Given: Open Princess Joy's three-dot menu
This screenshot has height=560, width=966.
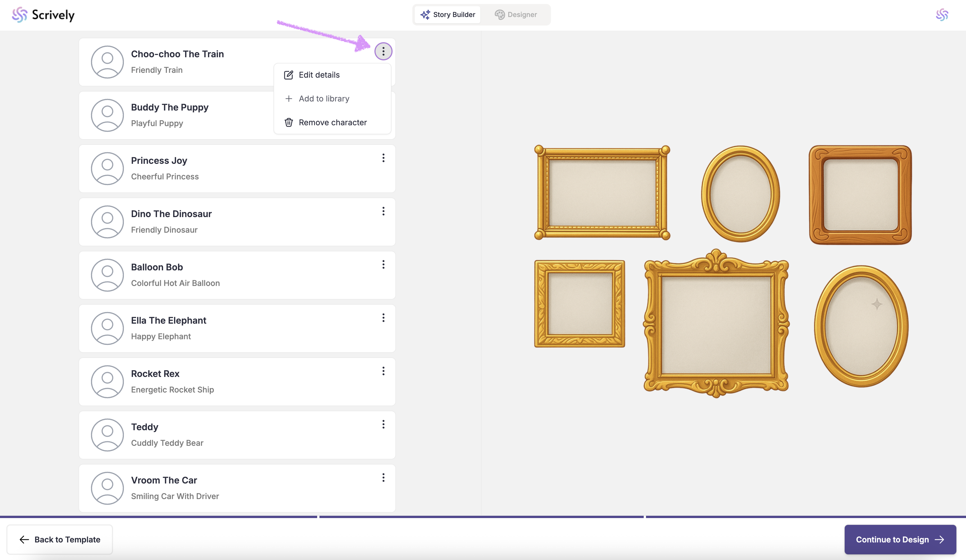Looking at the screenshot, I should click(383, 158).
